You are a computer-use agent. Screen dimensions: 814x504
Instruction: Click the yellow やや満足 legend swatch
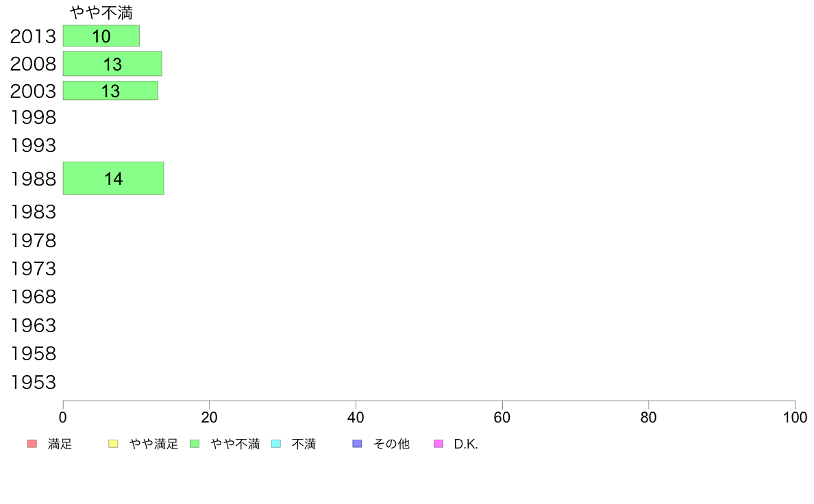(113, 444)
